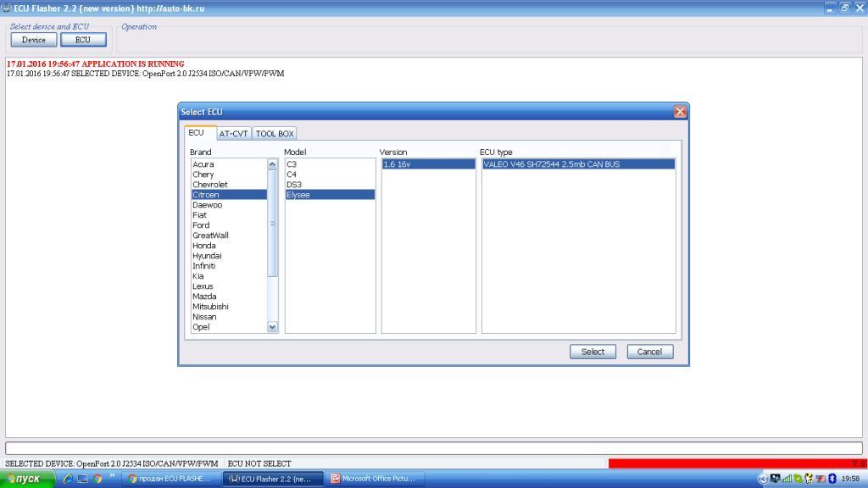Click the Brand list scrollbar thumb
This screenshot has height=488, width=868.
coord(272,223)
